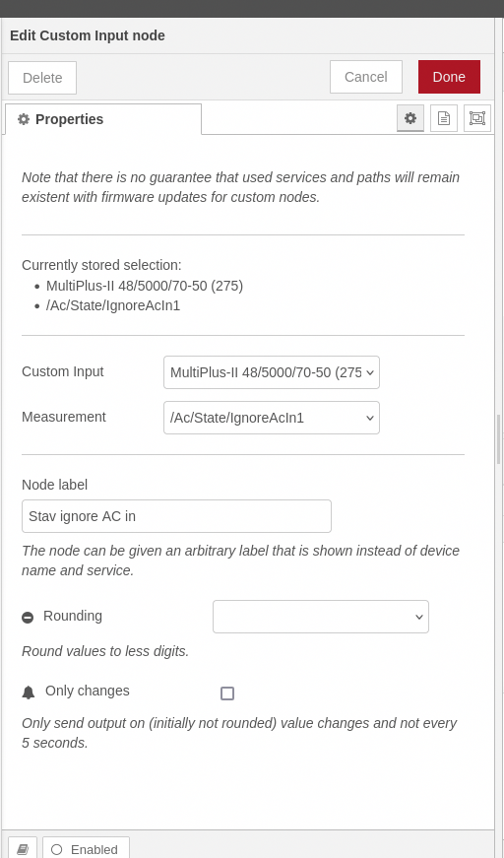
Task: Click the Measurement label text
Action: (64, 417)
